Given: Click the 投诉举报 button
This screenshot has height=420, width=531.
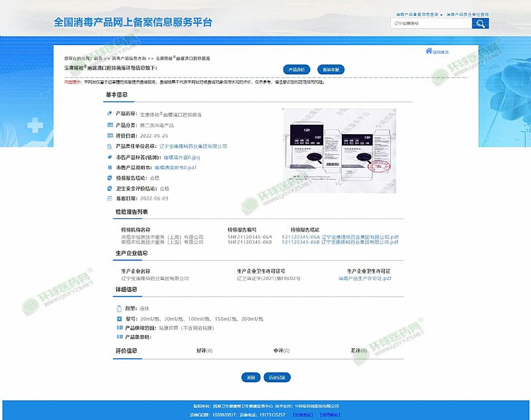Looking at the screenshot, I should click(x=331, y=70).
